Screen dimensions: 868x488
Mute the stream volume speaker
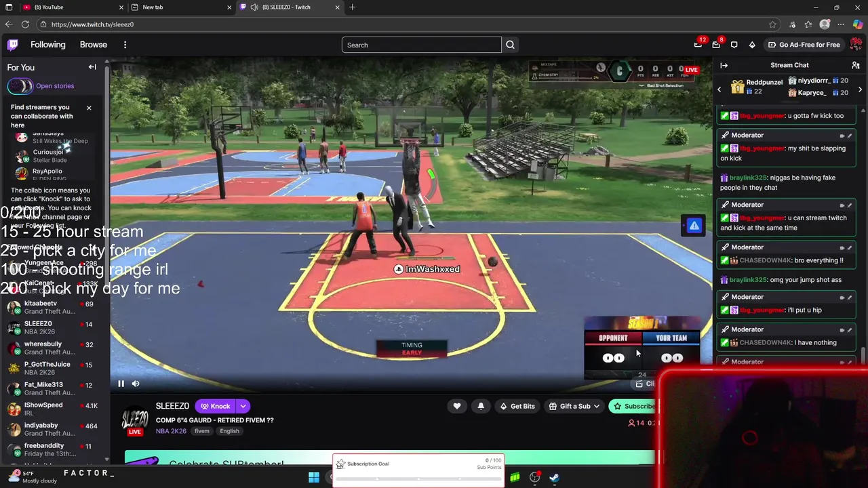(x=136, y=384)
